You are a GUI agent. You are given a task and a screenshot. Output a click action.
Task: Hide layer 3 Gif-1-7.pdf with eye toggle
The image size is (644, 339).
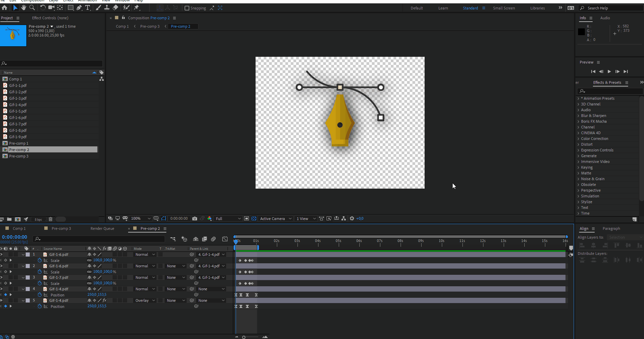click(1, 277)
